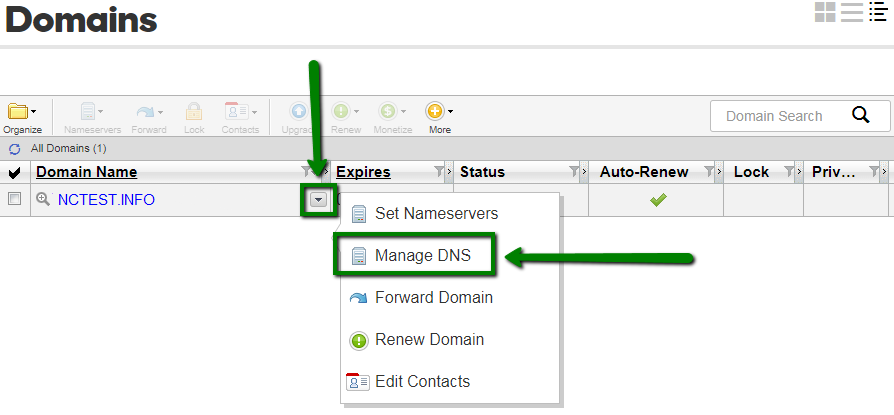This screenshot has width=894, height=415.
Task: Tick the NCTEST.INFO row checkbox
Action: 14,198
